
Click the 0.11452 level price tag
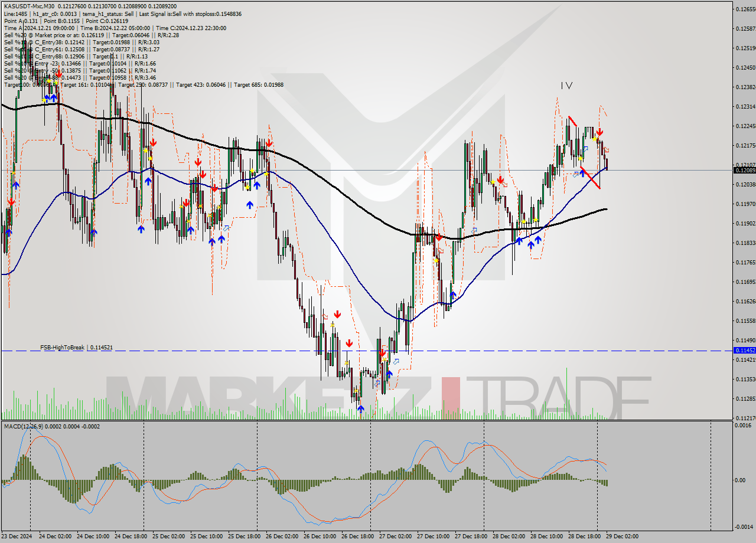tap(744, 350)
